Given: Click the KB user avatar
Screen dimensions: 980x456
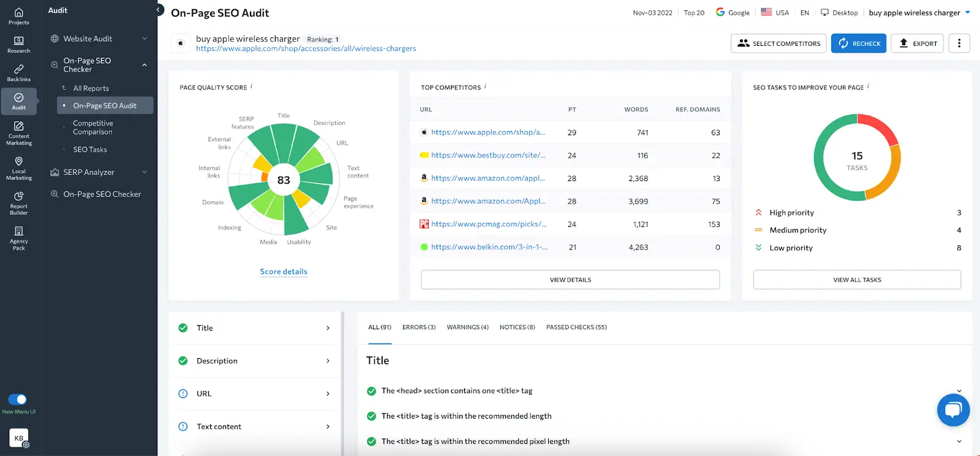Looking at the screenshot, I should point(19,438).
